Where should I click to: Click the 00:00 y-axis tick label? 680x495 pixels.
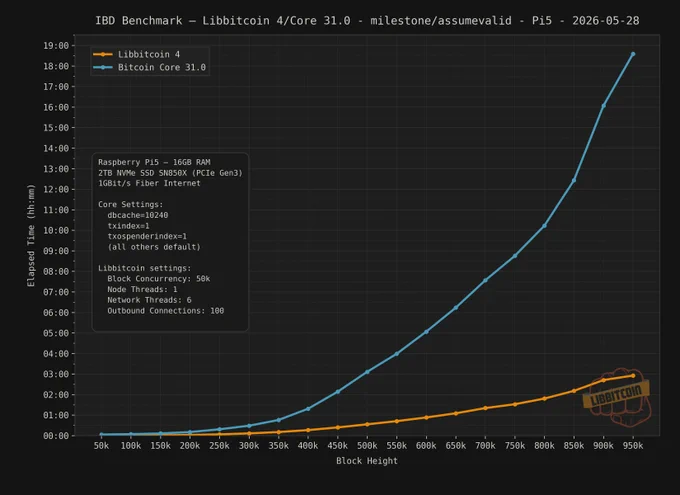coord(56,436)
